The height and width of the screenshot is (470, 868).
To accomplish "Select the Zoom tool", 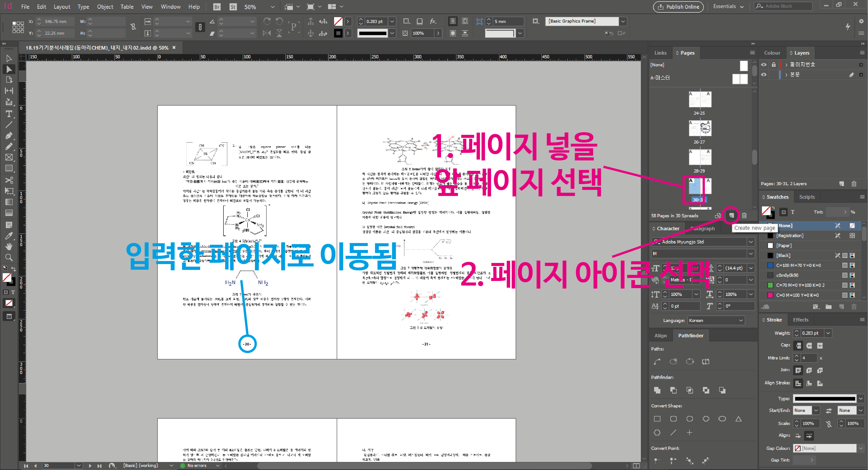I will pos(9,258).
